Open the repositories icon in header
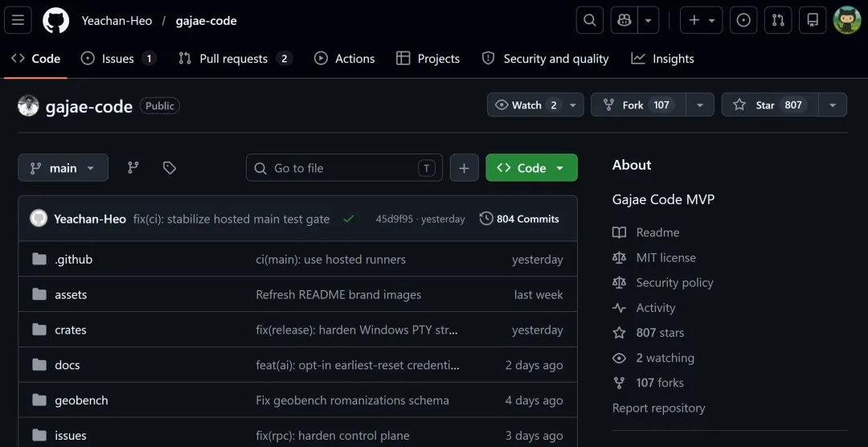The height and width of the screenshot is (447, 868). pos(813,20)
